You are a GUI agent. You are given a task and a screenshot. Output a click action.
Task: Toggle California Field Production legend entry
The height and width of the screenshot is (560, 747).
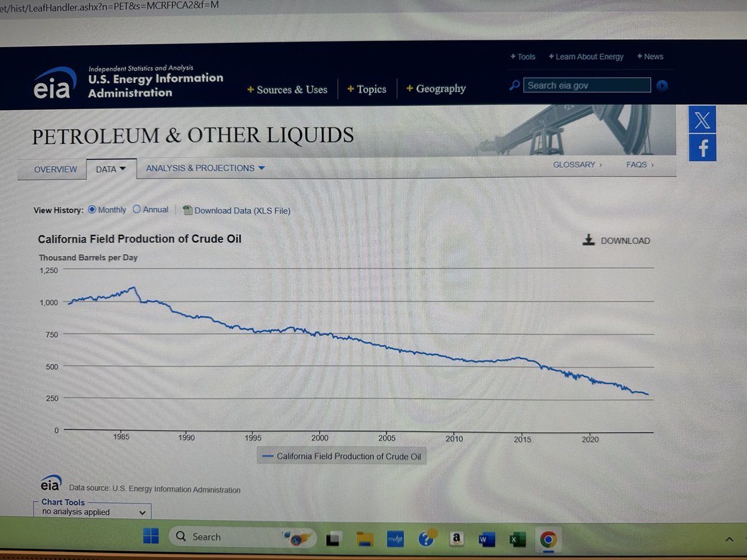point(342,456)
